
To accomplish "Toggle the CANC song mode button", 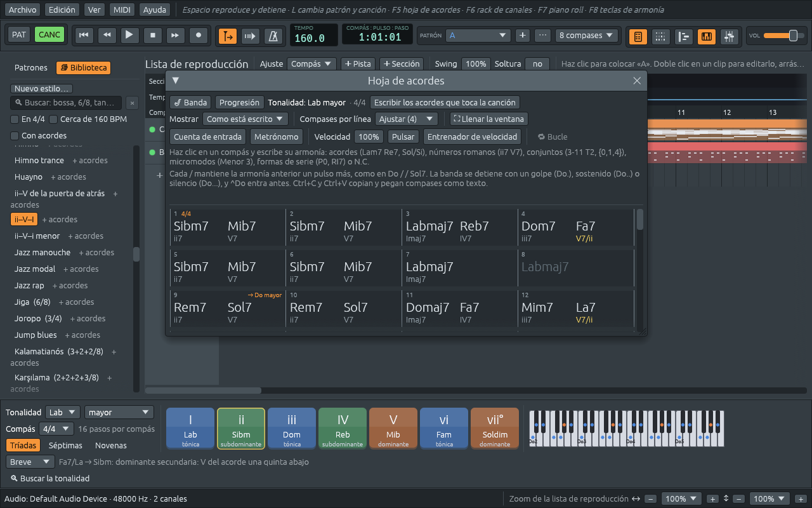I will 49,35.
